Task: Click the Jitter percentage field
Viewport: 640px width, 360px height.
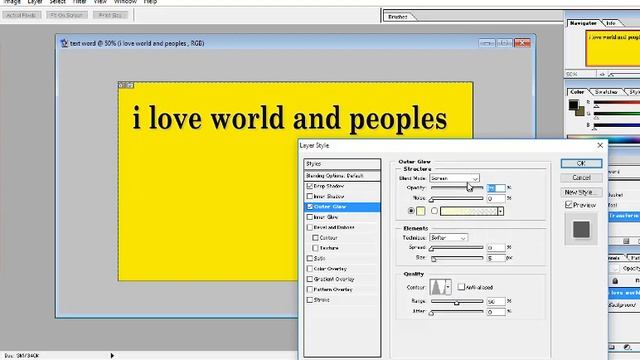Action: (496, 312)
